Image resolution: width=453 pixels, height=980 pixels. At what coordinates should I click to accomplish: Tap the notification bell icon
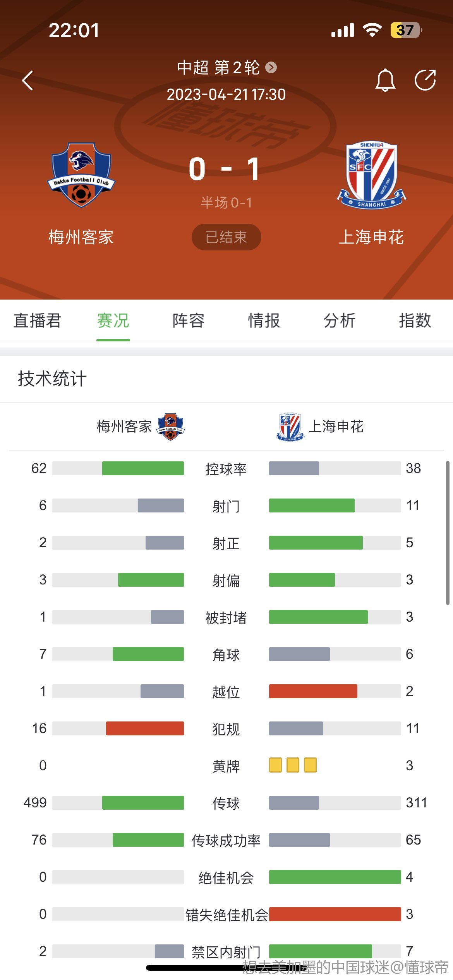pyautogui.click(x=385, y=80)
